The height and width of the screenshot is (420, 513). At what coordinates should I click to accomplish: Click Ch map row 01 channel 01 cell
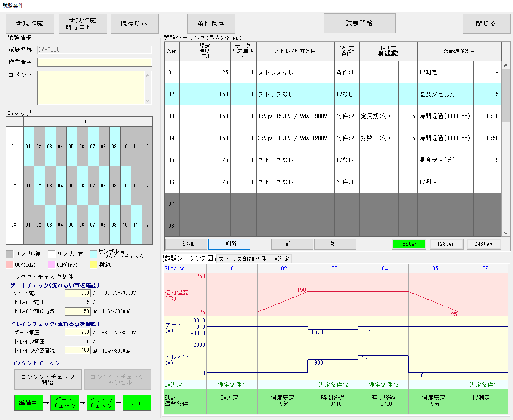tap(28, 147)
